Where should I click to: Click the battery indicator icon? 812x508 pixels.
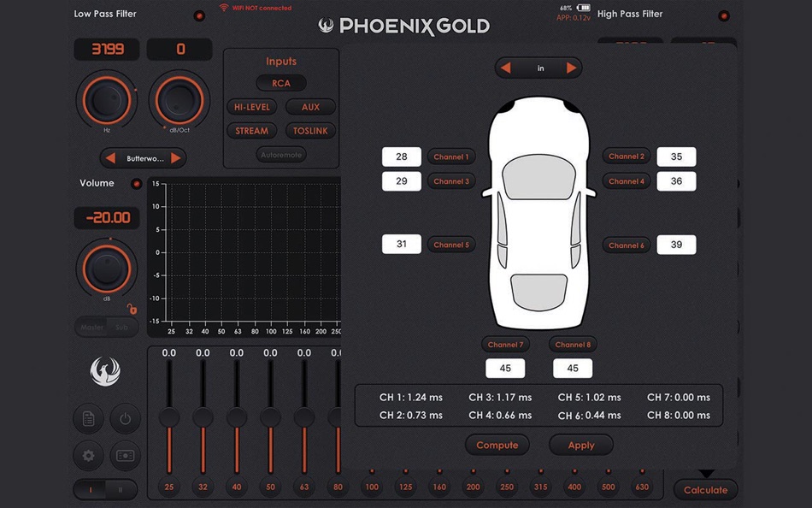pos(584,8)
